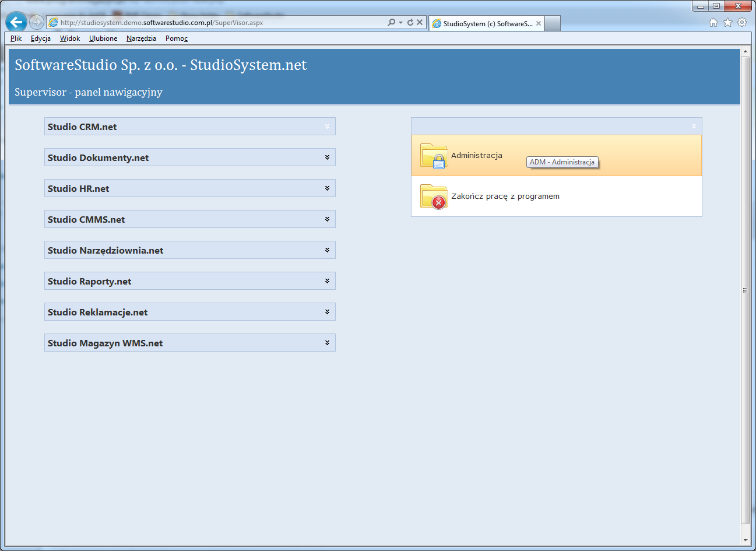The height and width of the screenshot is (551, 756).
Task: Expand the Studio Raporty.net panel chevron
Action: click(327, 281)
